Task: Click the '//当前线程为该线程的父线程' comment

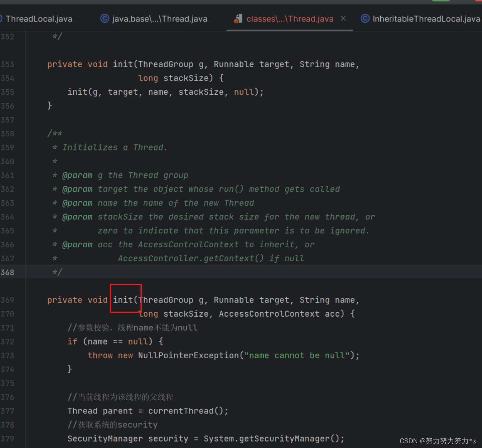Action: (x=120, y=397)
